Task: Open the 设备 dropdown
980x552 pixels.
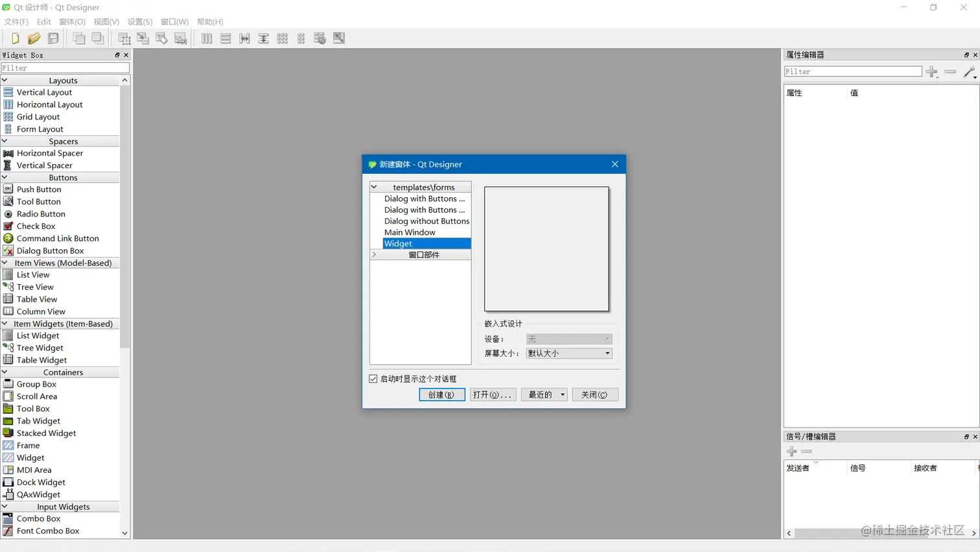Action: tap(569, 339)
